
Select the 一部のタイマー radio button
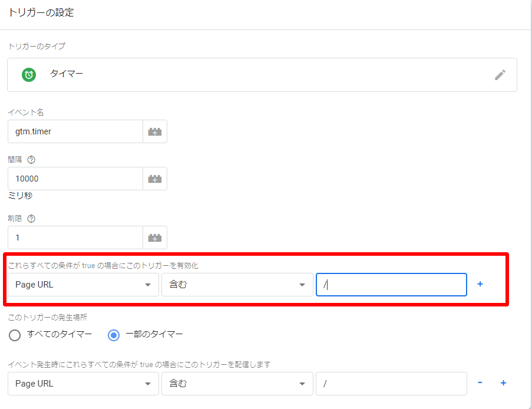point(114,335)
